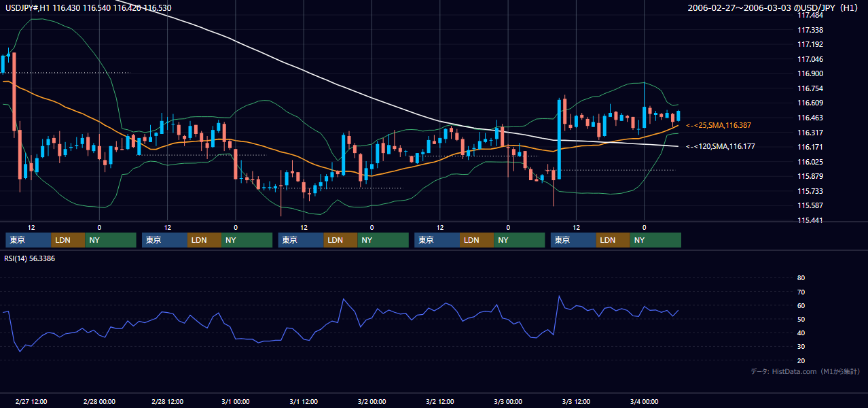This screenshot has width=868, height=408.
Task: Click the 3/1 12:00 time axis label
Action: pyautogui.click(x=304, y=401)
